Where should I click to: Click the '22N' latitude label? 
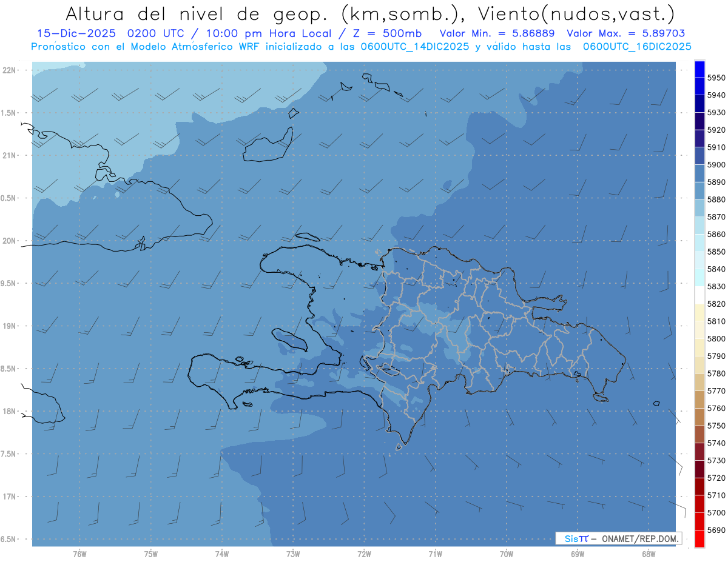(x=9, y=70)
